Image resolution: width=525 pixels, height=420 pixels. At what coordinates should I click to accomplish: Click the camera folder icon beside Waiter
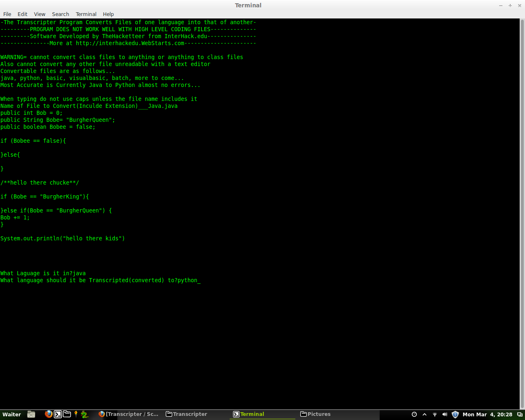31,414
